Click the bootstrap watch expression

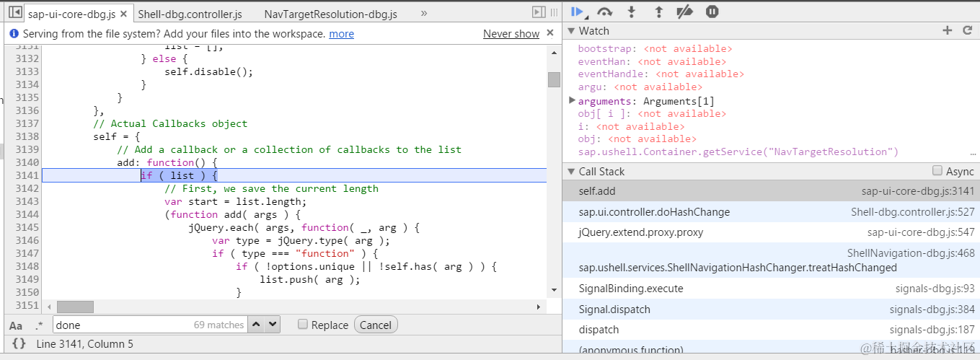[655, 48]
